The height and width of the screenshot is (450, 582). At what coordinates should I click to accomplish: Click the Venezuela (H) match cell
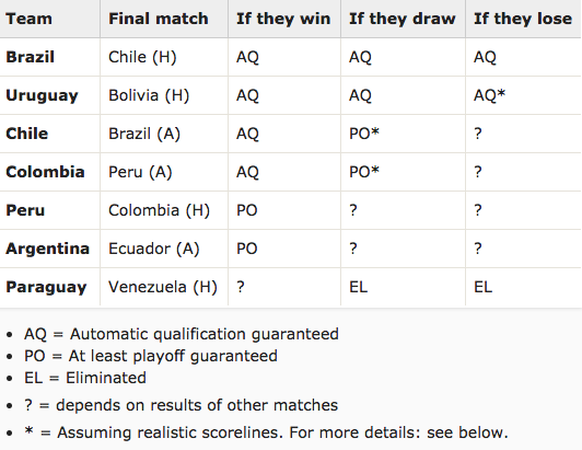[163, 287]
